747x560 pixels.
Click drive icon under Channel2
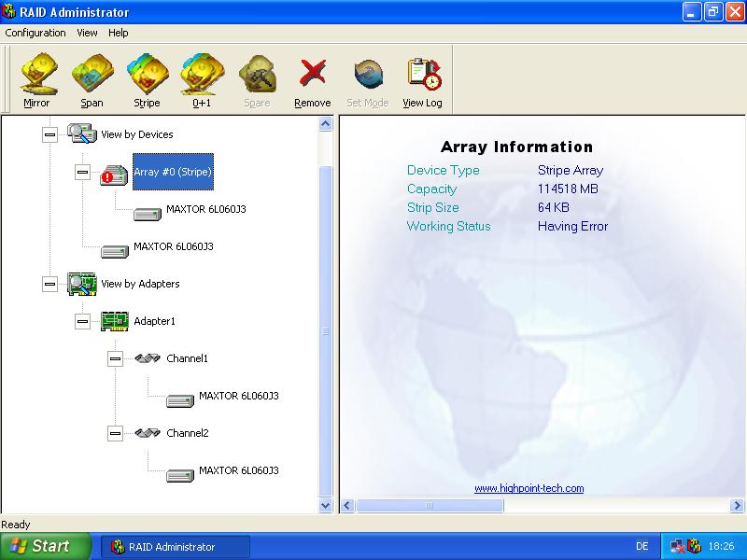180,475
